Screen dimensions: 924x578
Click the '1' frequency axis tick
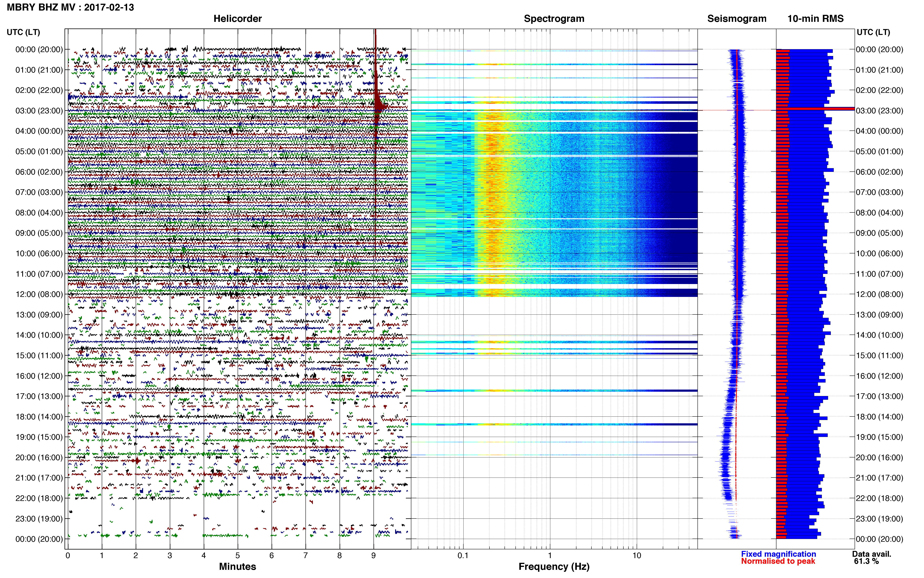[550, 555]
